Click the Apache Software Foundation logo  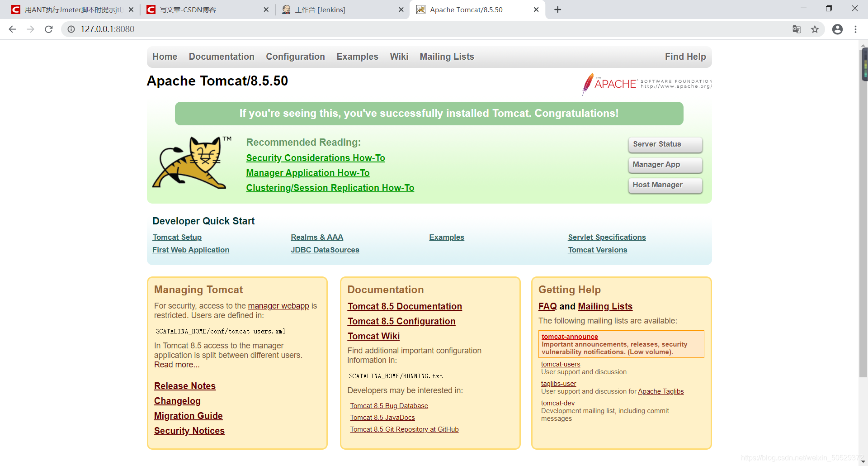(647, 84)
